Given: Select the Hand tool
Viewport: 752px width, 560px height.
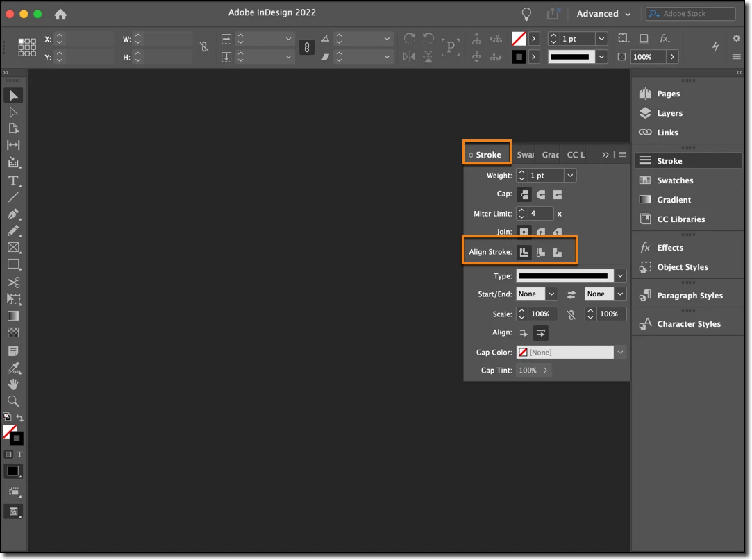Looking at the screenshot, I should click(13, 384).
